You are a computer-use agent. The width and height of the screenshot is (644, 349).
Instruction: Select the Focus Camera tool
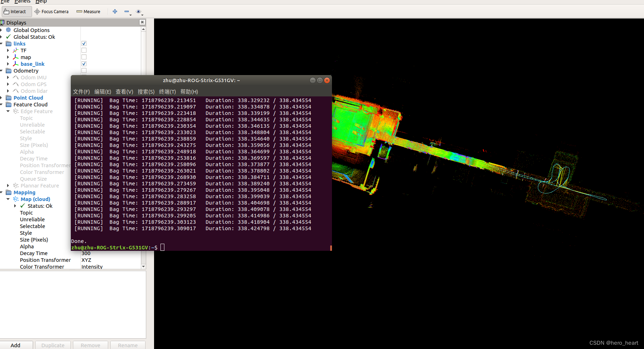tap(51, 11)
